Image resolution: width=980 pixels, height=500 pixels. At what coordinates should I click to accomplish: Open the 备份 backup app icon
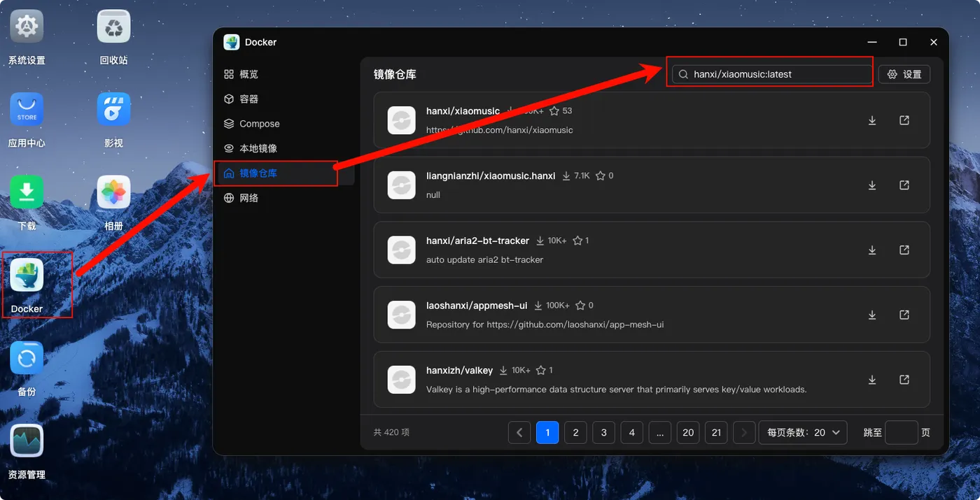click(x=27, y=358)
